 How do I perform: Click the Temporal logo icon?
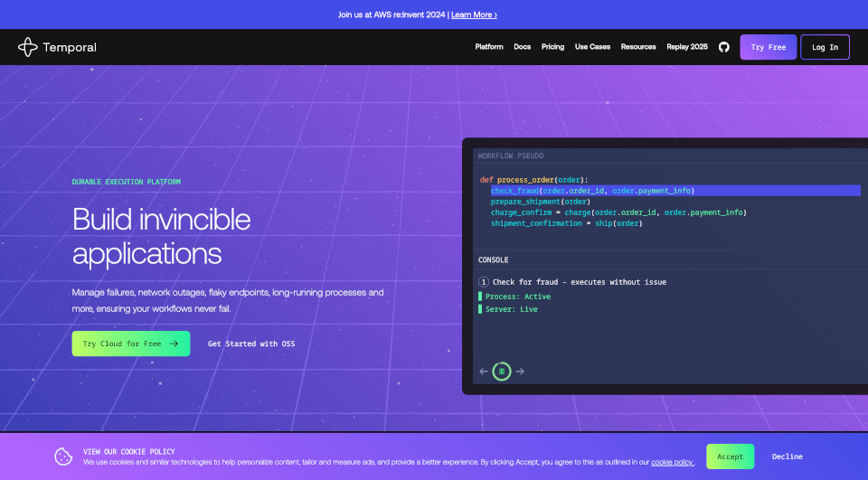pyautogui.click(x=28, y=47)
